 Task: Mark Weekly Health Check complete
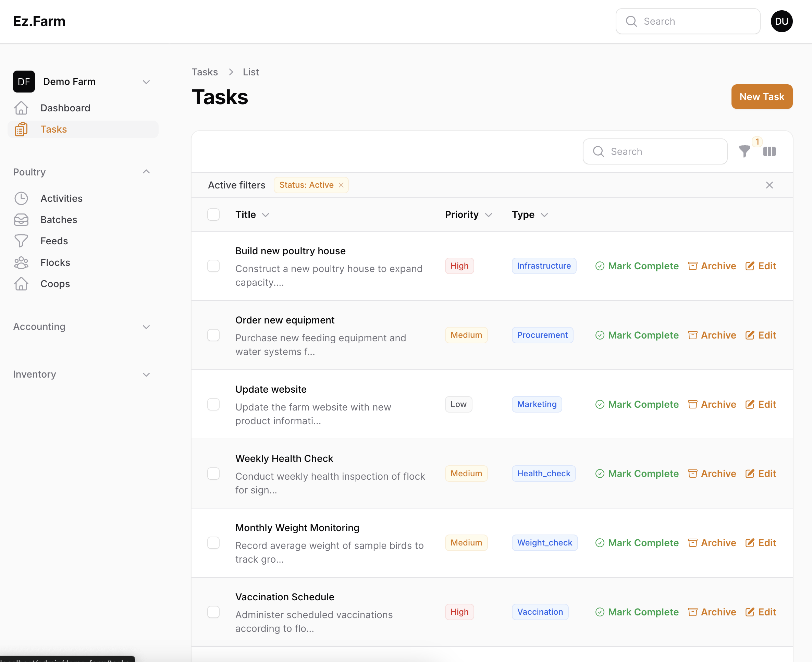[637, 474]
